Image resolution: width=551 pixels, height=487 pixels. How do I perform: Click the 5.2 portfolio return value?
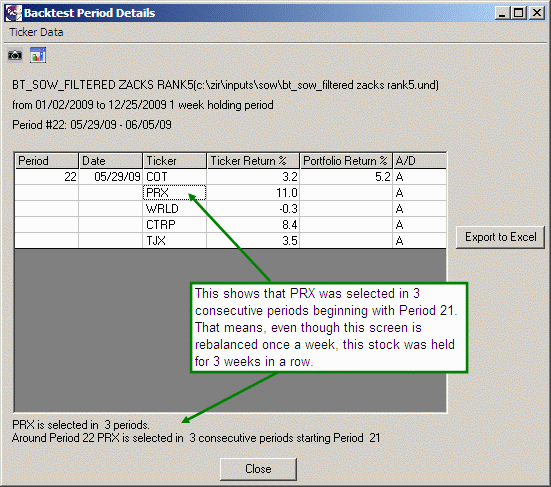[346, 177]
